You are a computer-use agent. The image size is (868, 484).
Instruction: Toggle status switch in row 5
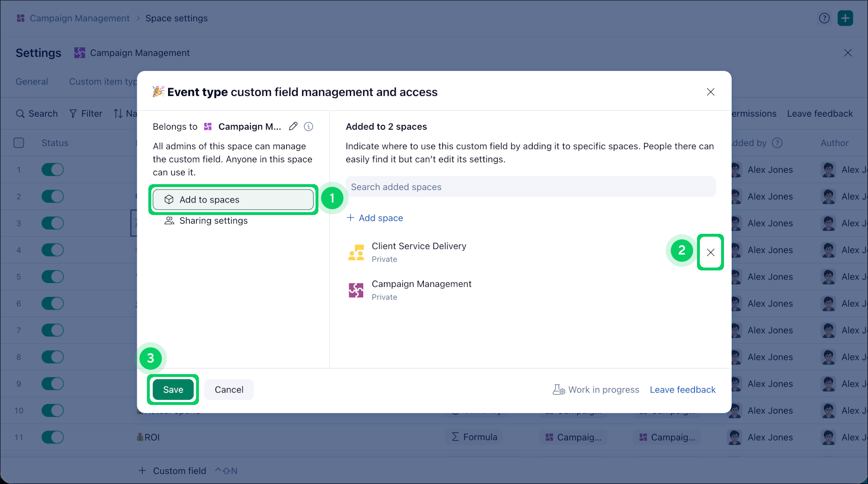tap(53, 277)
